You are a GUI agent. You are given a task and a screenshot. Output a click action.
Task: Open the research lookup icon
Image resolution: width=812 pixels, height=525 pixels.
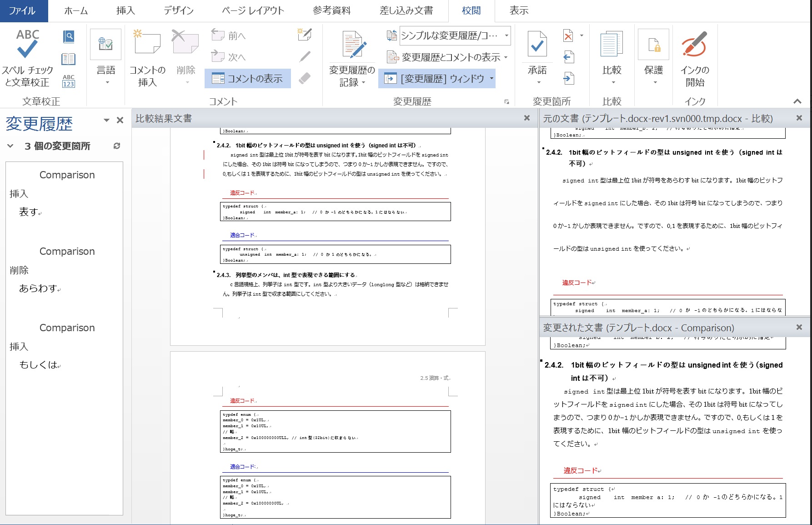click(x=69, y=36)
